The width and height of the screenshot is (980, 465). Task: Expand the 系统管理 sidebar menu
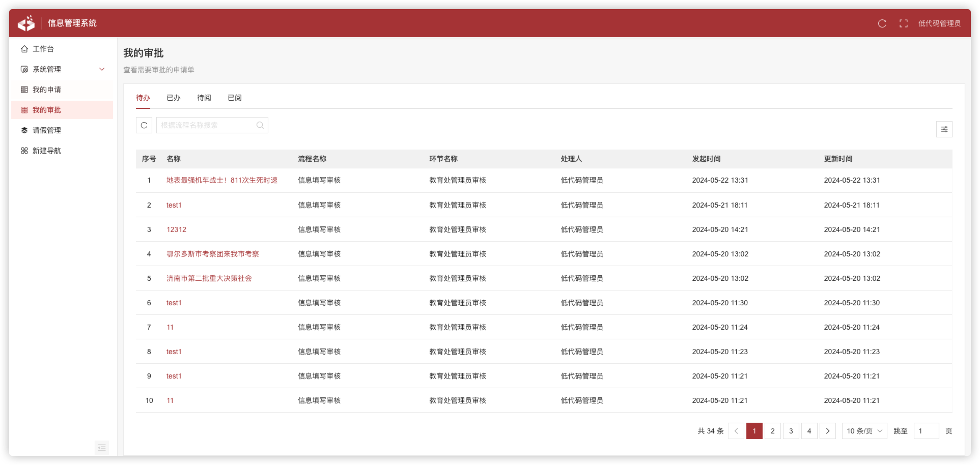point(62,69)
